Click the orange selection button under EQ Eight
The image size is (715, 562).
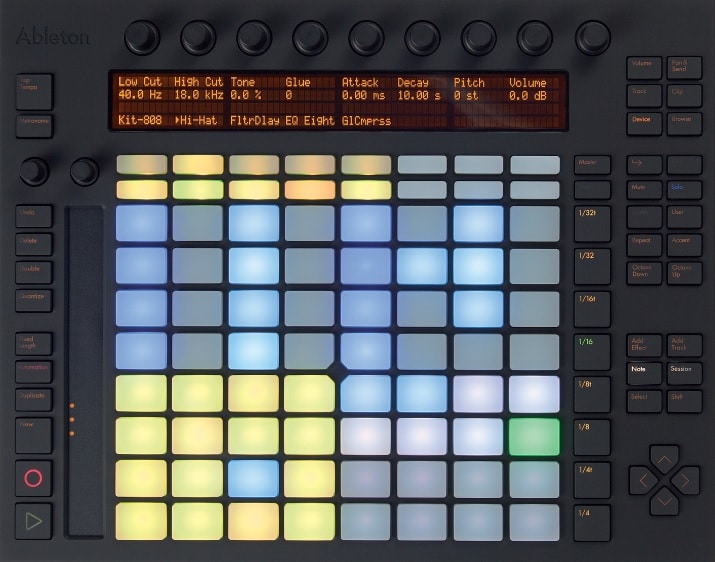(x=310, y=190)
